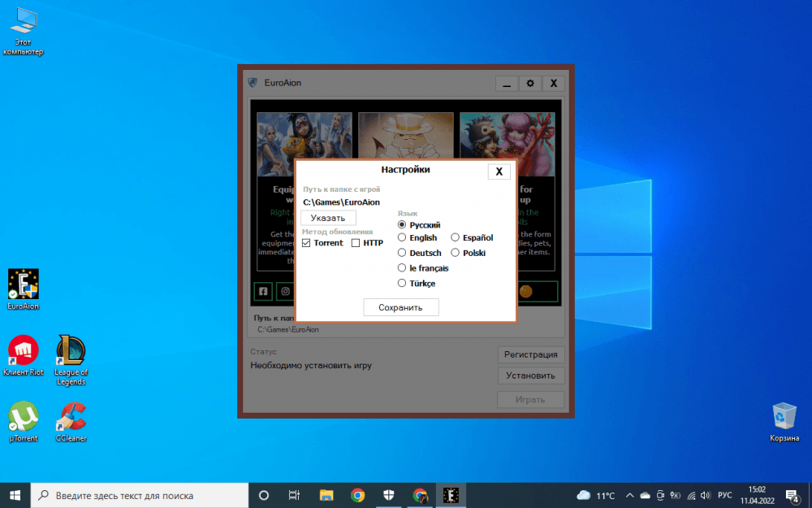The image size is (812, 508).
Task: Click the РУС input language indicator
Action: pyautogui.click(x=725, y=495)
